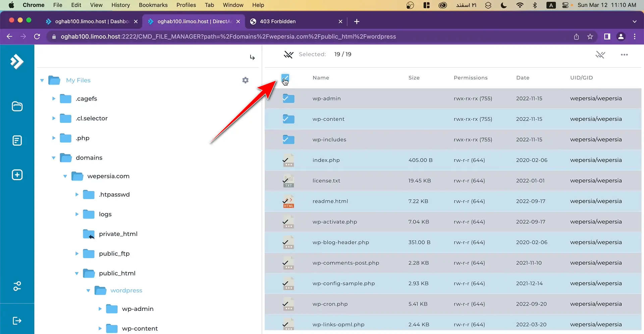Screen dimensions: 644x334
Task: Open the My Files gear settings
Action: (246, 80)
